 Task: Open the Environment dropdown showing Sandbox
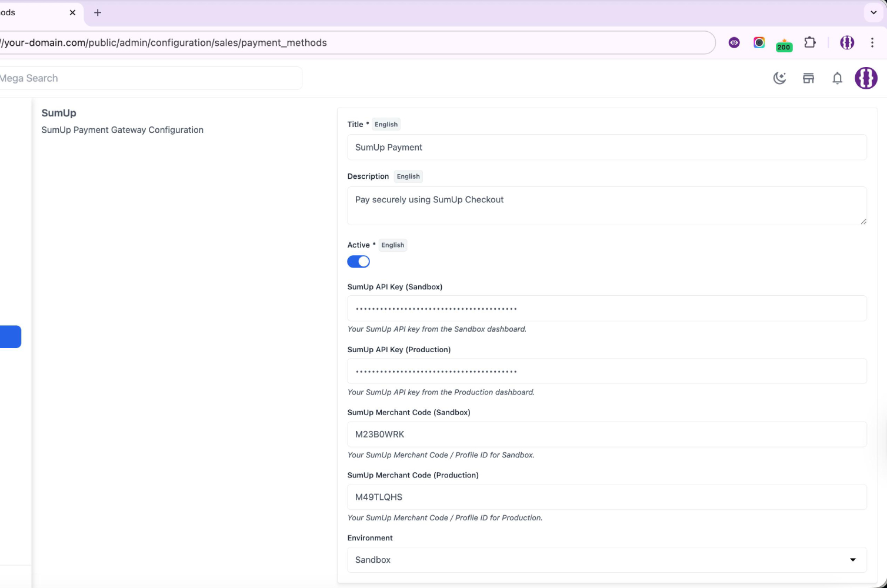click(607, 560)
